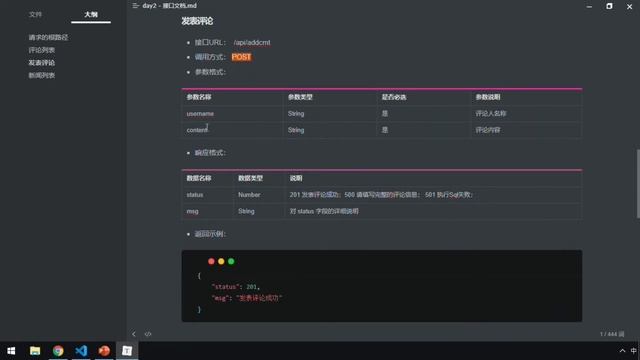
Task: Click the word count at the bottom right
Action: click(x=611, y=334)
